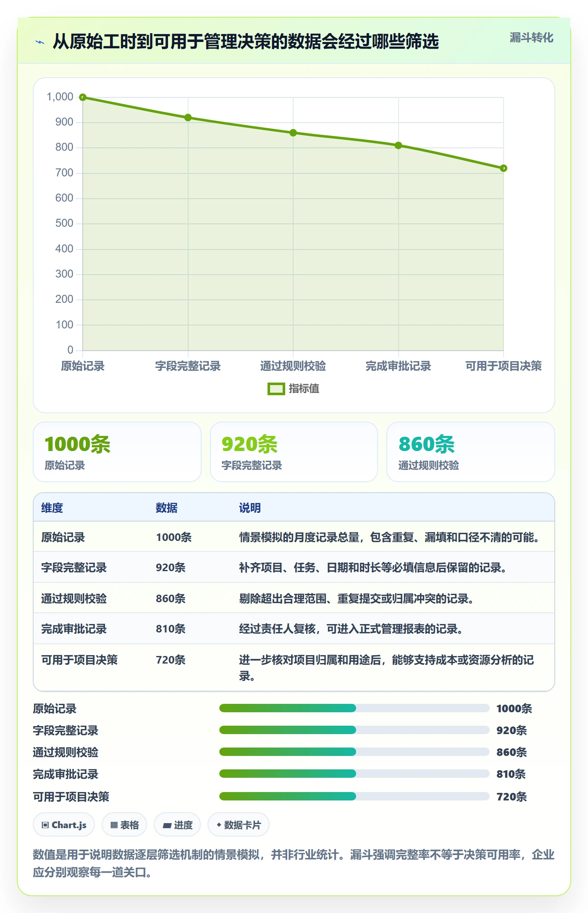Click the 数据 table column header

point(167,508)
